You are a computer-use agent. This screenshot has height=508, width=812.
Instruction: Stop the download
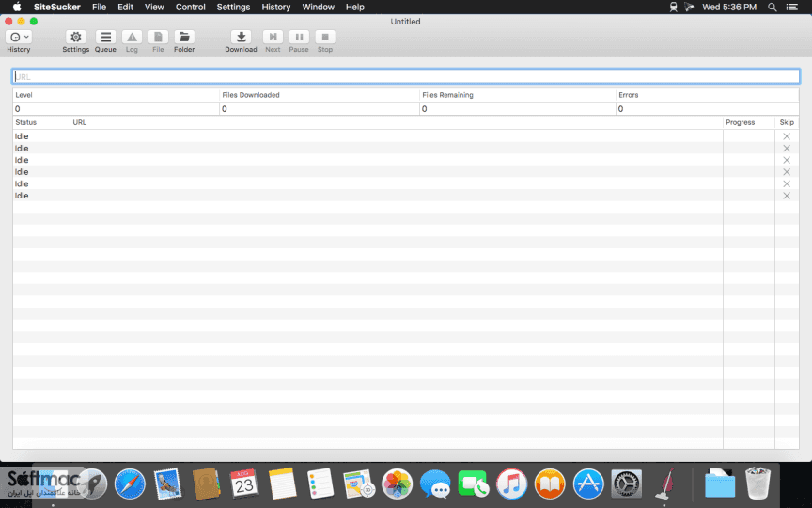tap(325, 37)
